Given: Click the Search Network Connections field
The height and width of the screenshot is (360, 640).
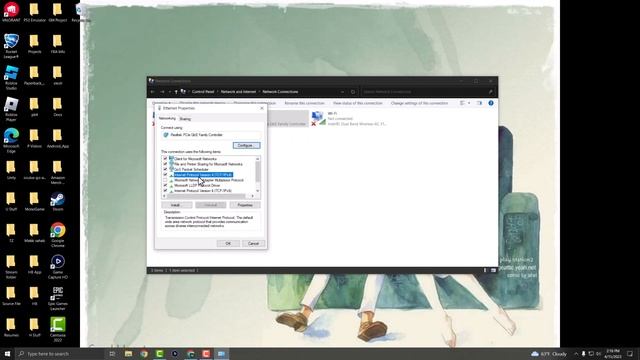Looking at the screenshot, I should pos(428,92).
